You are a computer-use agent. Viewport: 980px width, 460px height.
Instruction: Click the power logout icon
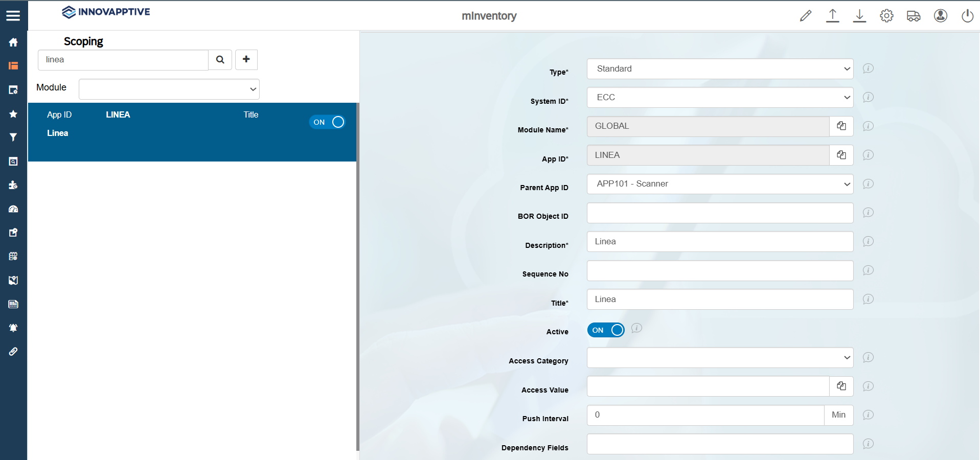pos(967,16)
